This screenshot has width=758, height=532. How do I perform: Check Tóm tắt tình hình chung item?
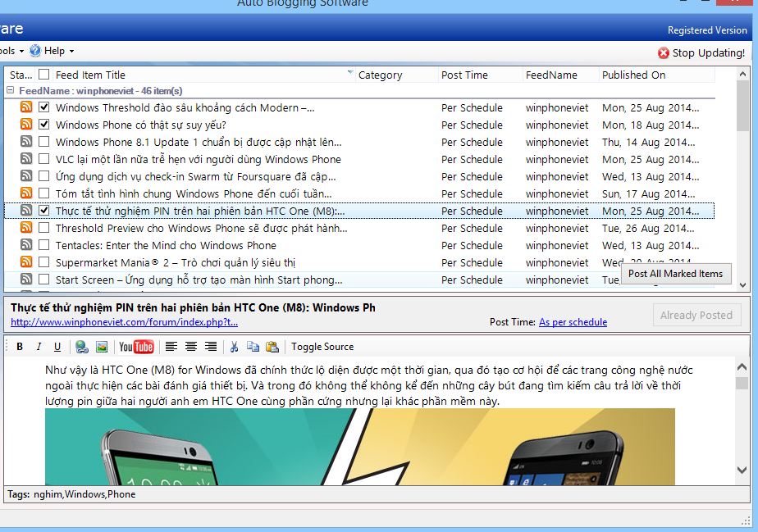(44, 193)
